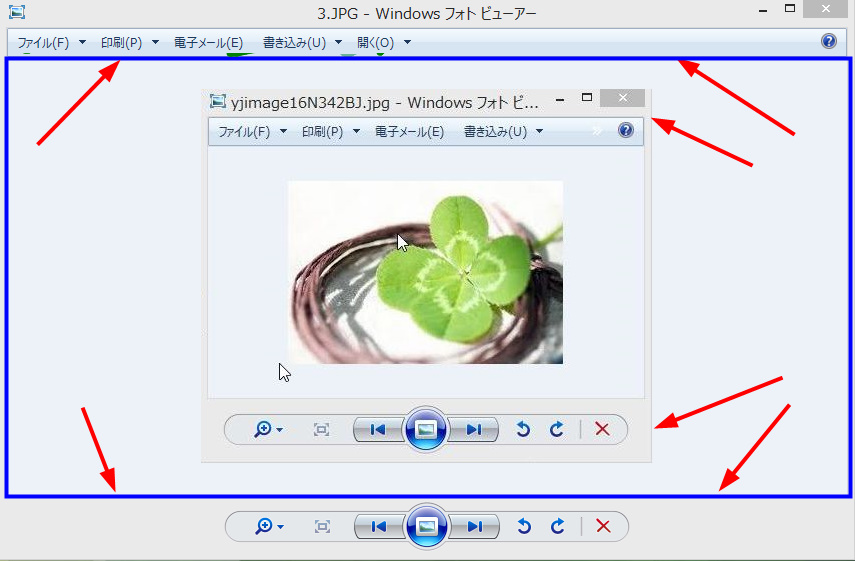Minimize the 3.JPG window
The image size is (855, 561).
pyautogui.click(x=763, y=10)
